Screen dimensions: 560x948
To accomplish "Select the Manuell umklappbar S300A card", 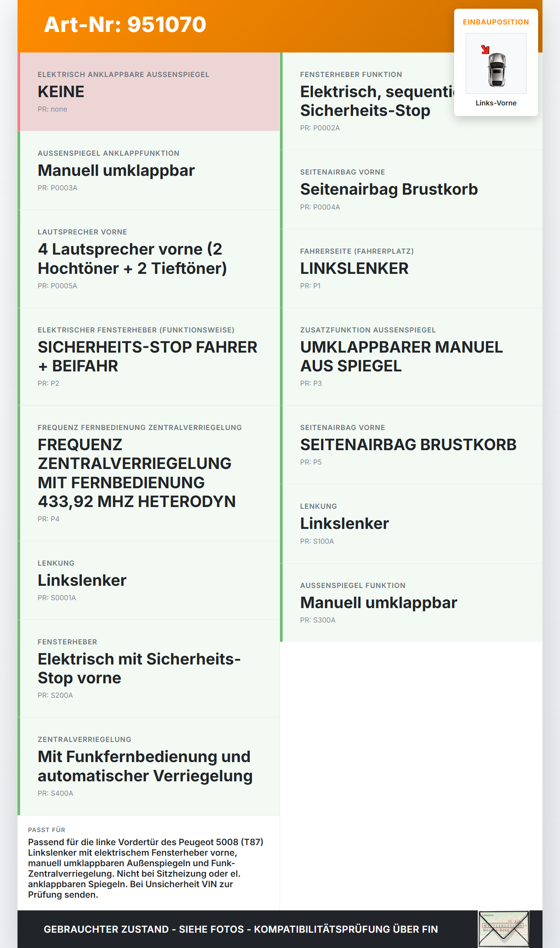I will click(x=411, y=603).
